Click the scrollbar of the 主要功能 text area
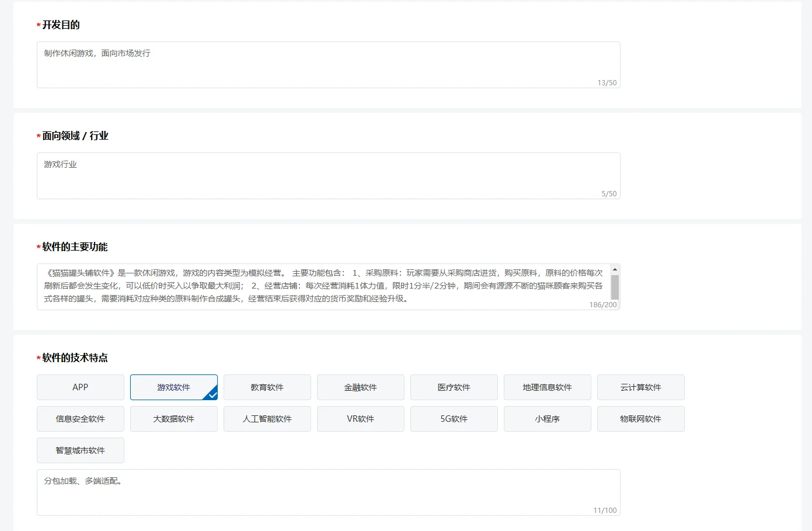Viewport: 812px width, 531px height. click(x=615, y=286)
